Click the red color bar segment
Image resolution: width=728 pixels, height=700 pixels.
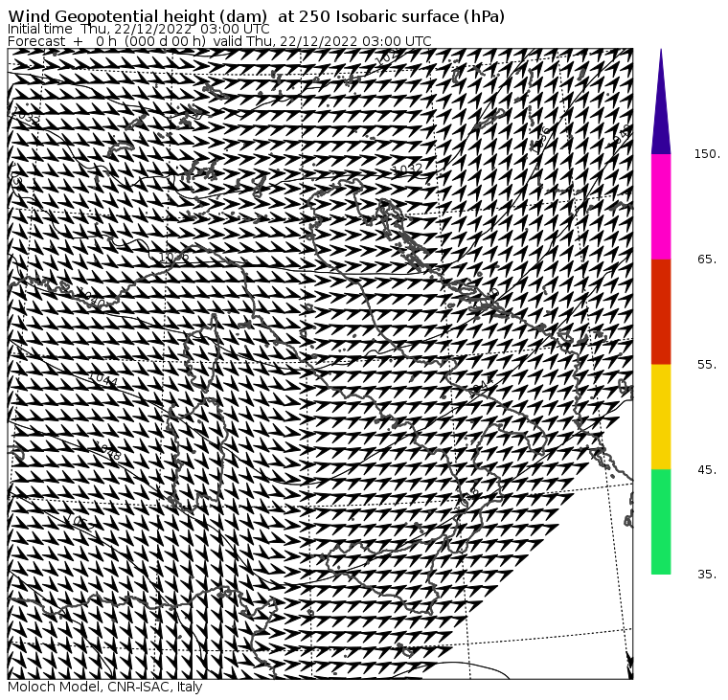click(661, 312)
